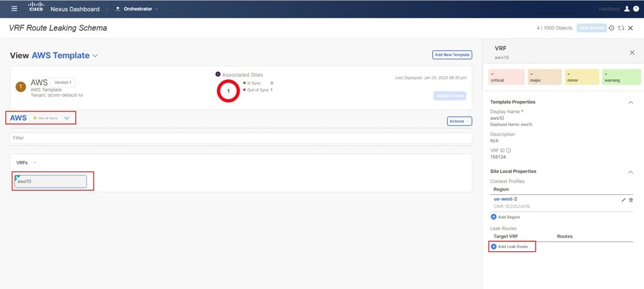Click 'Tenant: dcnm-default-tn' text
Screen dimensions: 644x289
point(57,95)
